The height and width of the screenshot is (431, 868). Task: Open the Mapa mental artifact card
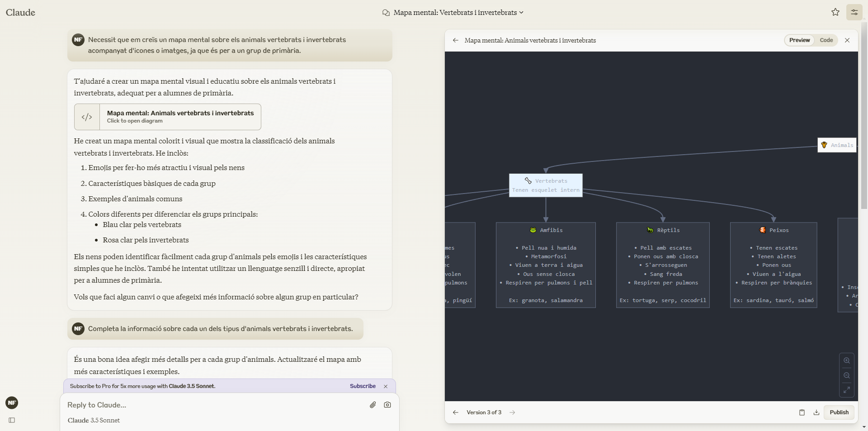(168, 117)
